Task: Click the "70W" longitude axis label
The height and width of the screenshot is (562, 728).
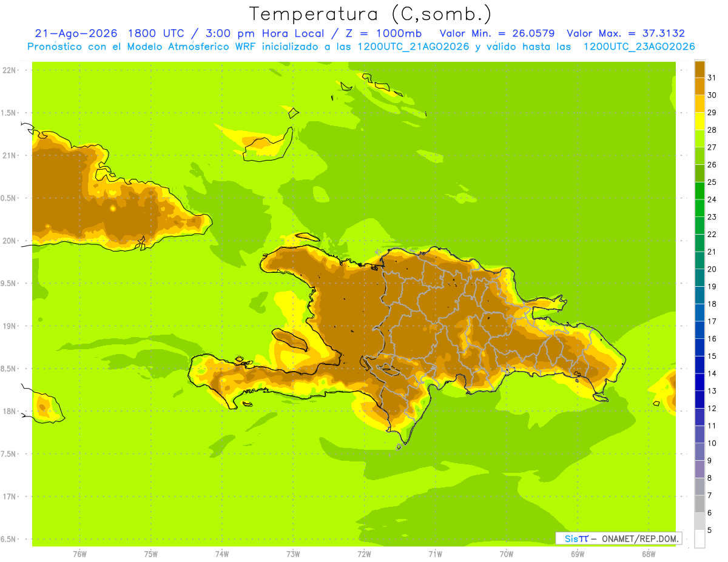Action: (x=507, y=554)
